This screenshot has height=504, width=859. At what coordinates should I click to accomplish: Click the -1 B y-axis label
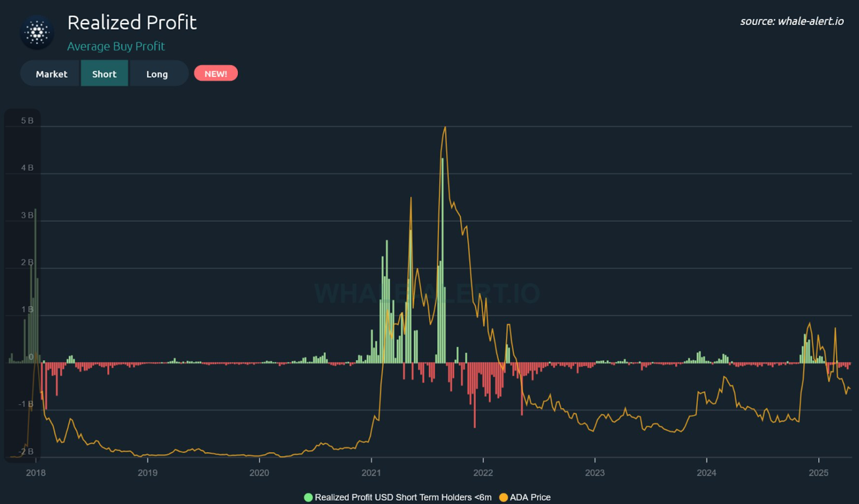pos(26,404)
